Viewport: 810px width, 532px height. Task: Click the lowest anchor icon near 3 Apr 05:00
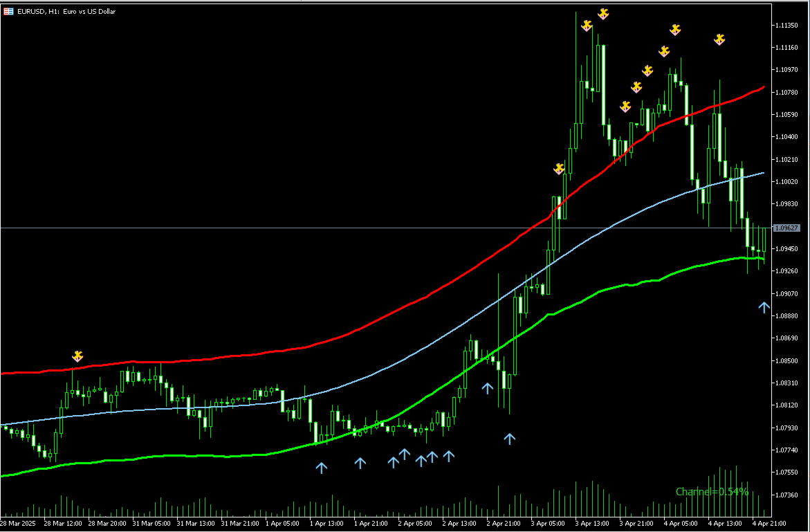(558, 168)
